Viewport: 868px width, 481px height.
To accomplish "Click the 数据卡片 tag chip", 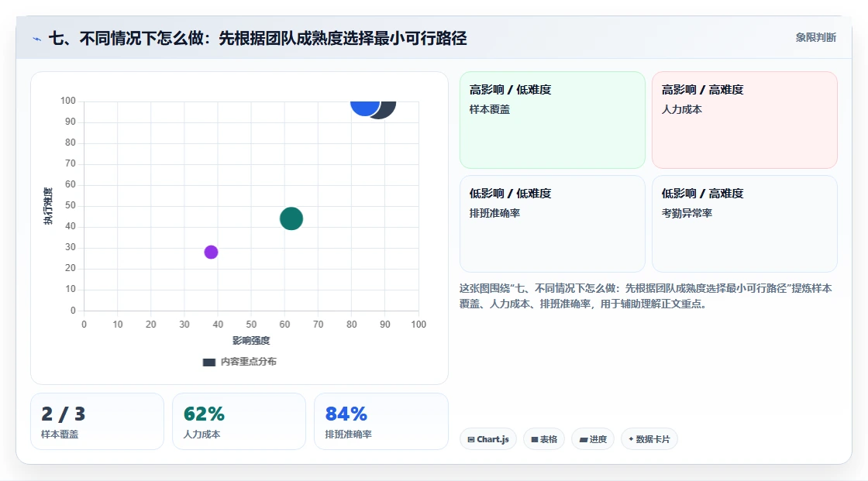I will click(649, 439).
